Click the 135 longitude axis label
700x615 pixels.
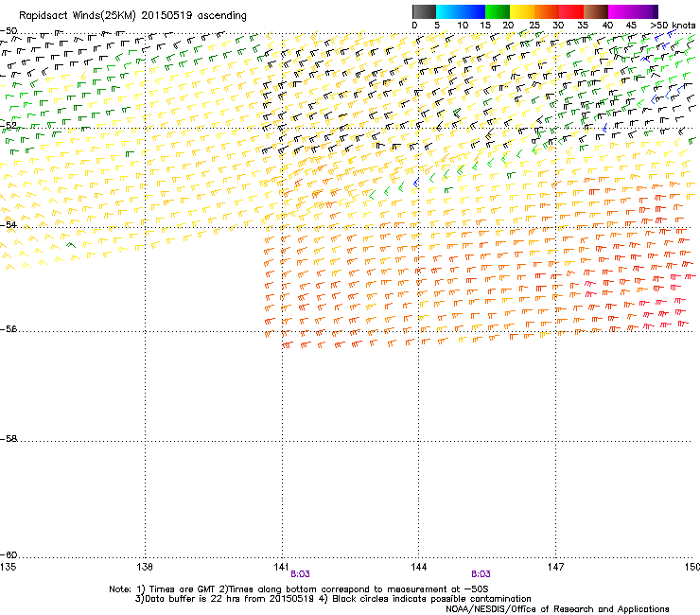(x=8, y=567)
